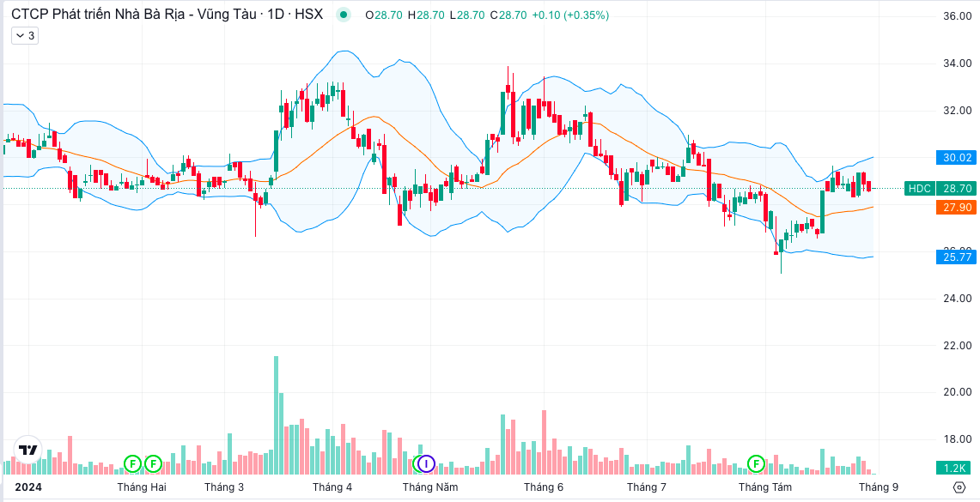This screenshot has width=980, height=502.
Task: Click the chart title CTCP Phát triển Nhà Bà Rịa
Action: click(167, 15)
